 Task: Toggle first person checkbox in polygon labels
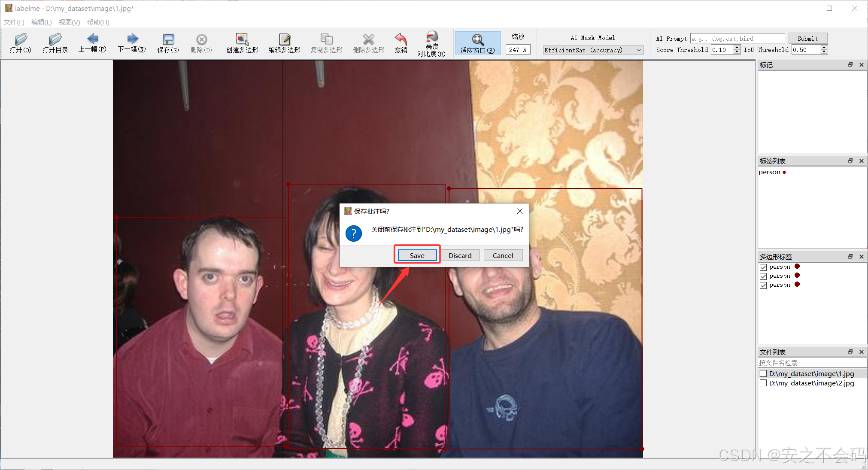[x=763, y=267]
